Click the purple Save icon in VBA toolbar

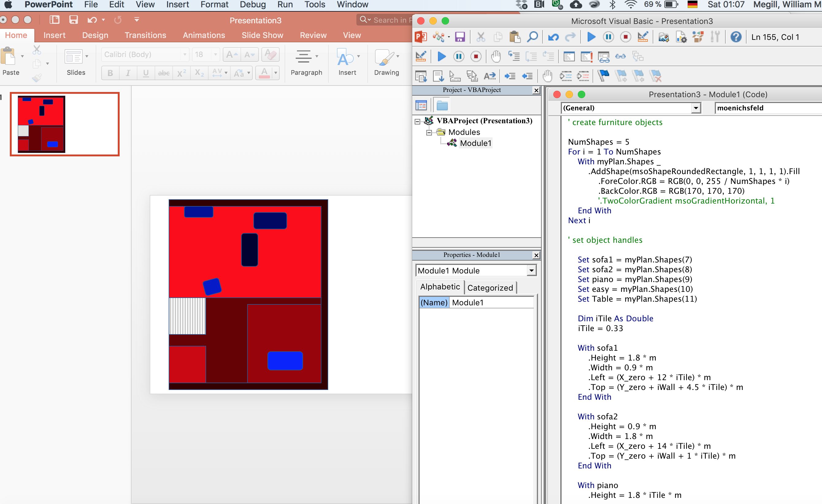tap(460, 37)
